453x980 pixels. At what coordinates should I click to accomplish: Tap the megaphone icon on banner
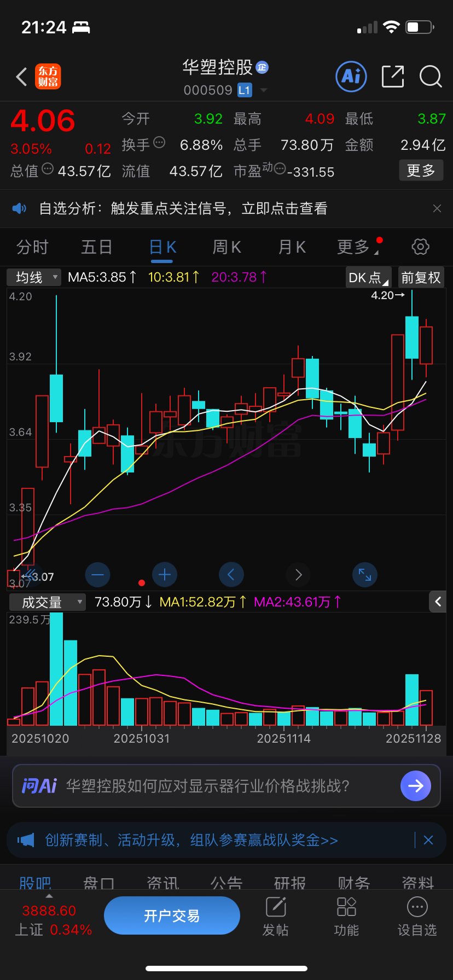[x=26, y=840]
